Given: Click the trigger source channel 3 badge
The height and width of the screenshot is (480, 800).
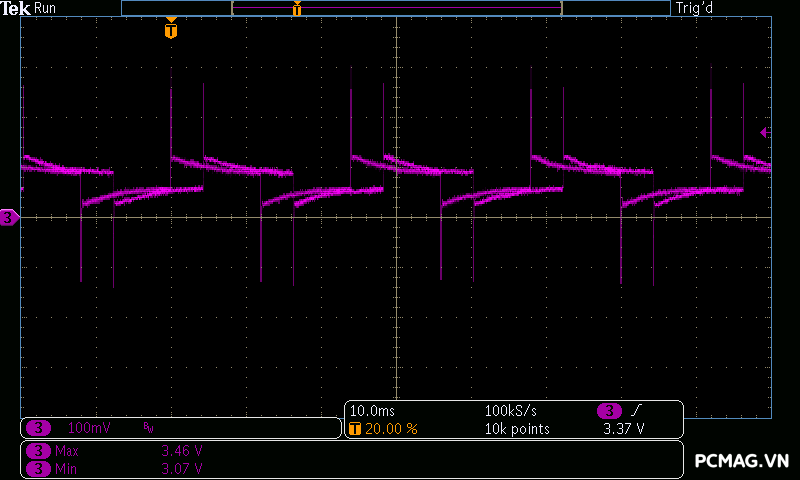Looking at the screenshot, I should [x=609, y=411].
